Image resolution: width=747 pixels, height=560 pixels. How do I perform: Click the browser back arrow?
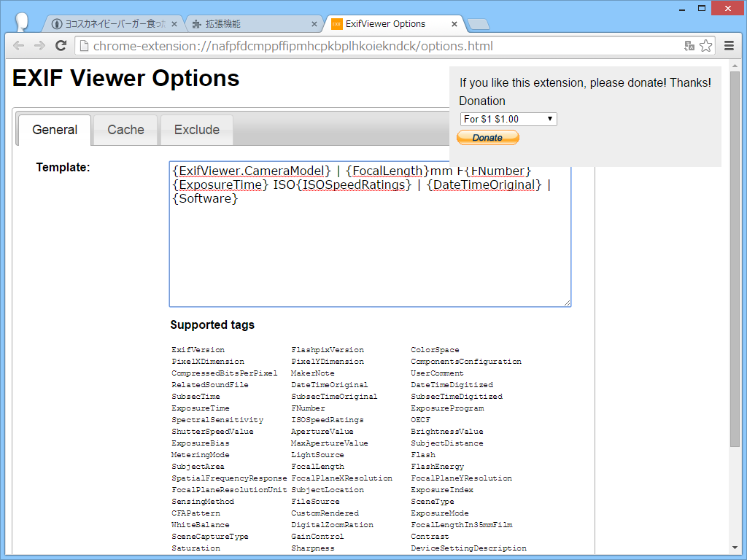(x=18, y=46)
